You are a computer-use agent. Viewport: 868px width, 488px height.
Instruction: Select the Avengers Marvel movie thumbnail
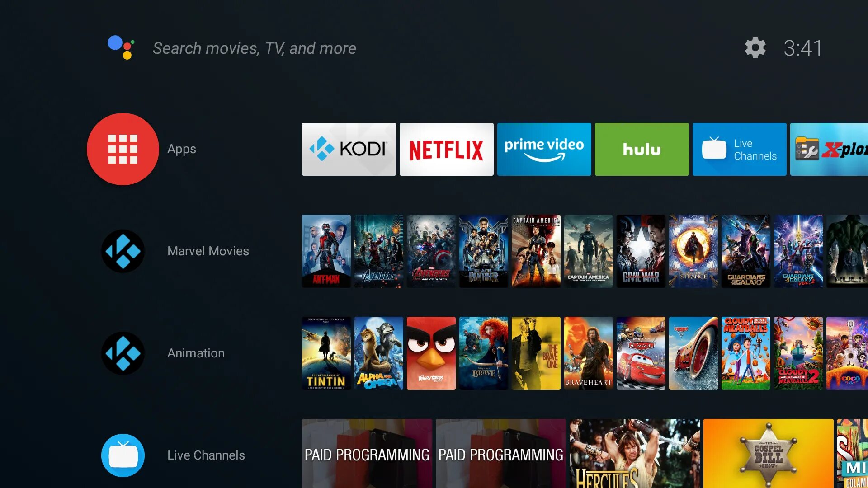378,250
